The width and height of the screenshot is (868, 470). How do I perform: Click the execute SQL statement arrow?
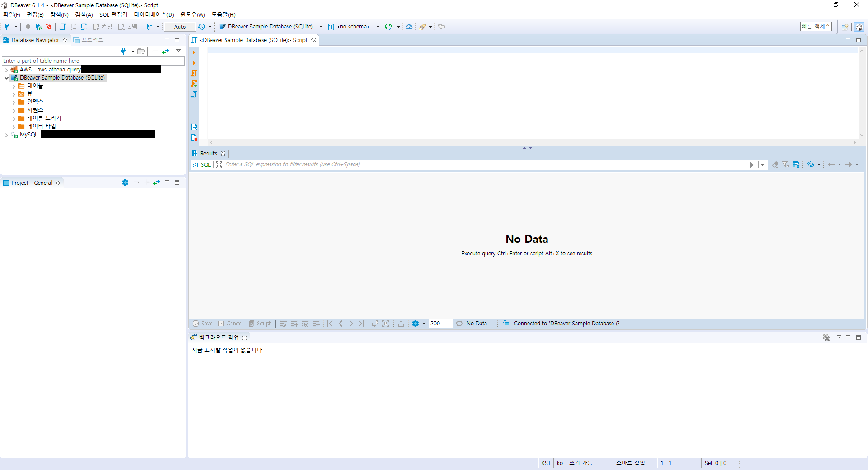194,52
